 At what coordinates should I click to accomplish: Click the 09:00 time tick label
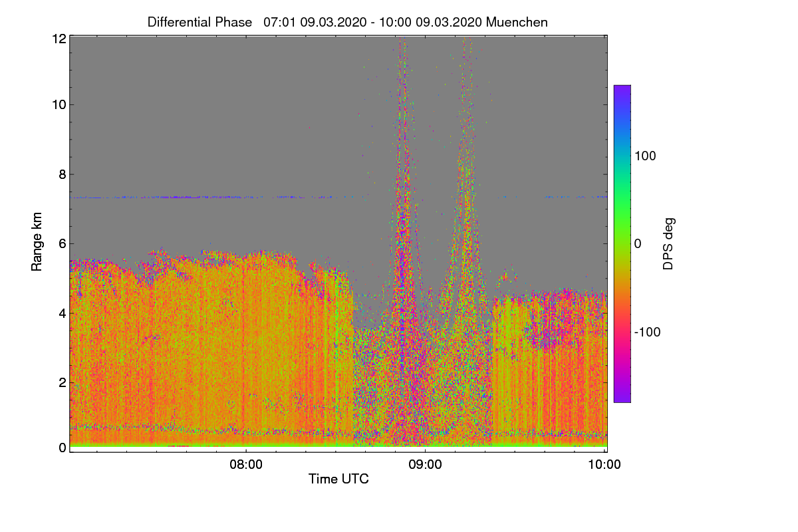tap(426, 465)
